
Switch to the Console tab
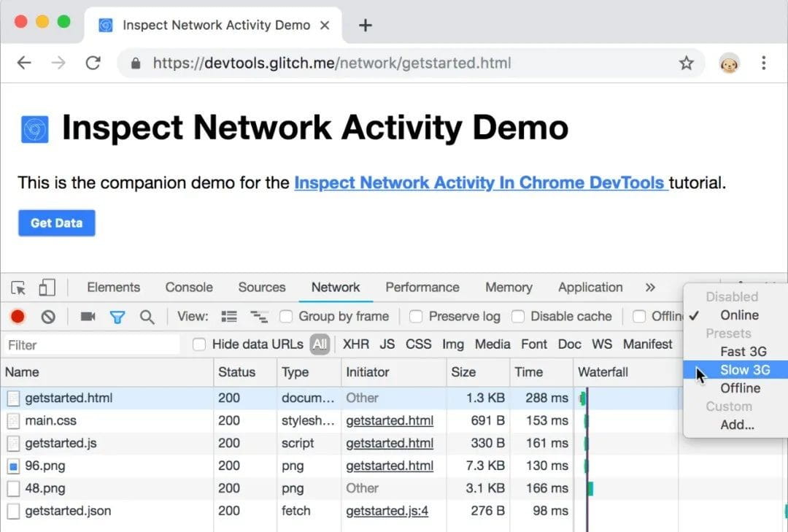point(189,288)
